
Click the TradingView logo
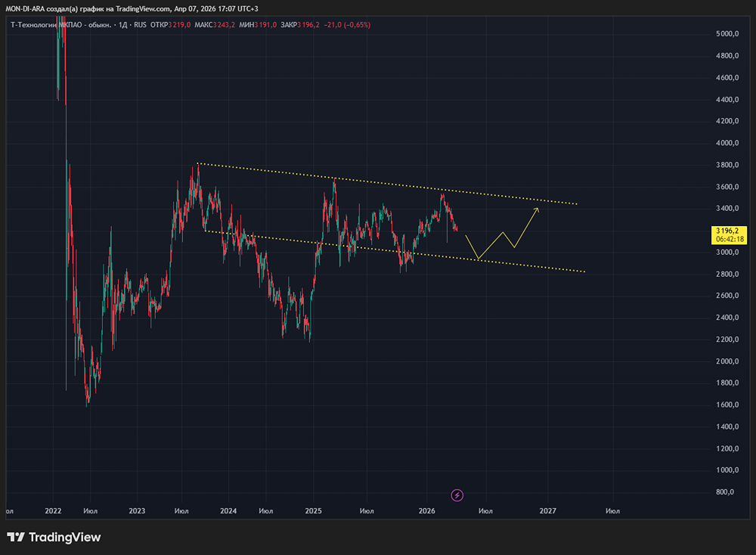point(54,537)
